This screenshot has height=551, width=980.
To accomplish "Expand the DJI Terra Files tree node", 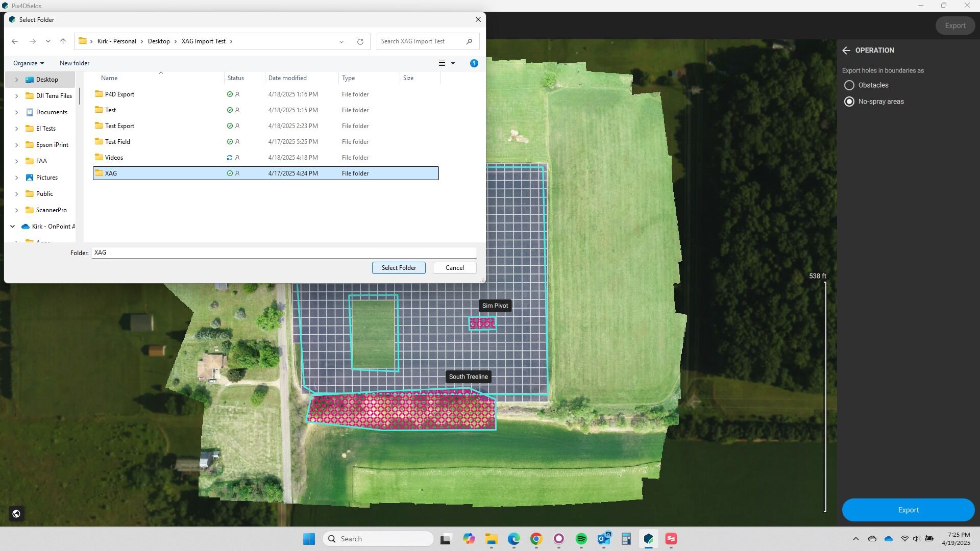I will click(x=16, y=96).
